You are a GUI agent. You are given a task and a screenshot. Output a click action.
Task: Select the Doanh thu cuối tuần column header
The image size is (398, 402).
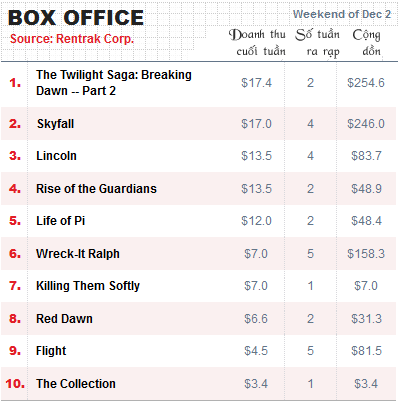click(257, 43)
